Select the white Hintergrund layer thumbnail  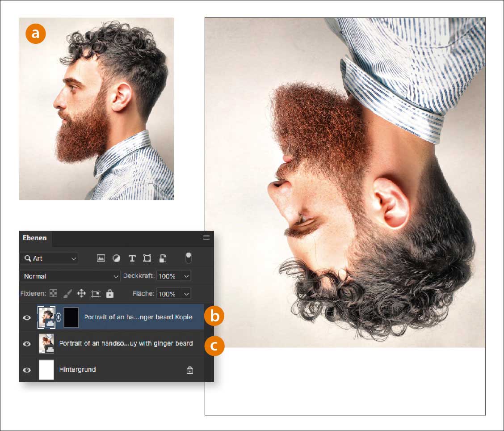coord(46,370)
